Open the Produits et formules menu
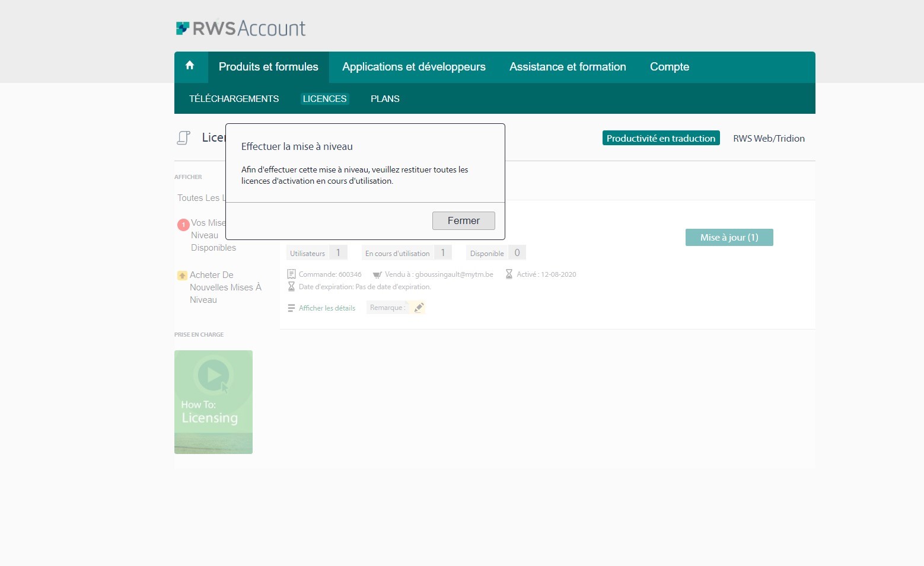Screen dimensions: 924x566 [268, 66]
